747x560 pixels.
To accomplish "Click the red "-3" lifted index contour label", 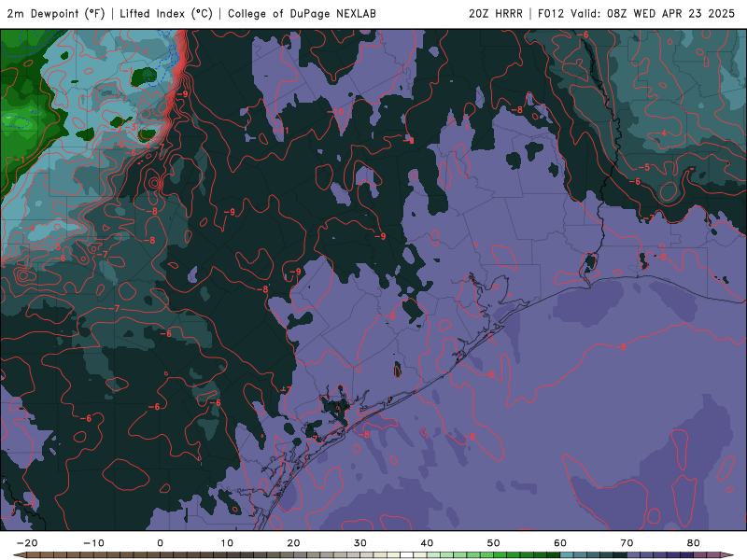I will (x=132, y=127).
